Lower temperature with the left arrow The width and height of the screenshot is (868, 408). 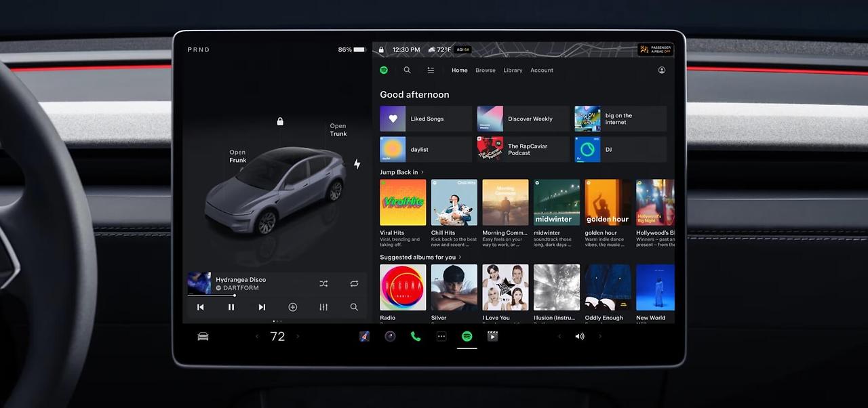click(257, 336)
